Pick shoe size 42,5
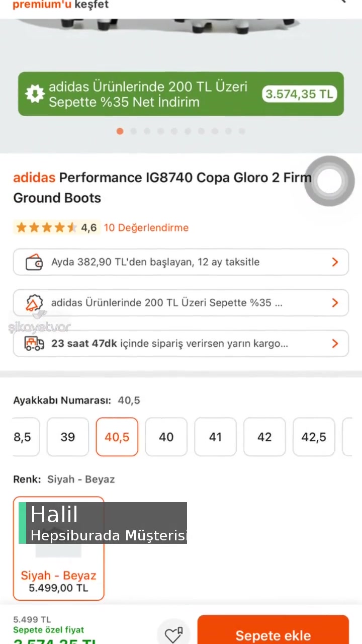This screenshot has width=362, height=644. [314, 437]
